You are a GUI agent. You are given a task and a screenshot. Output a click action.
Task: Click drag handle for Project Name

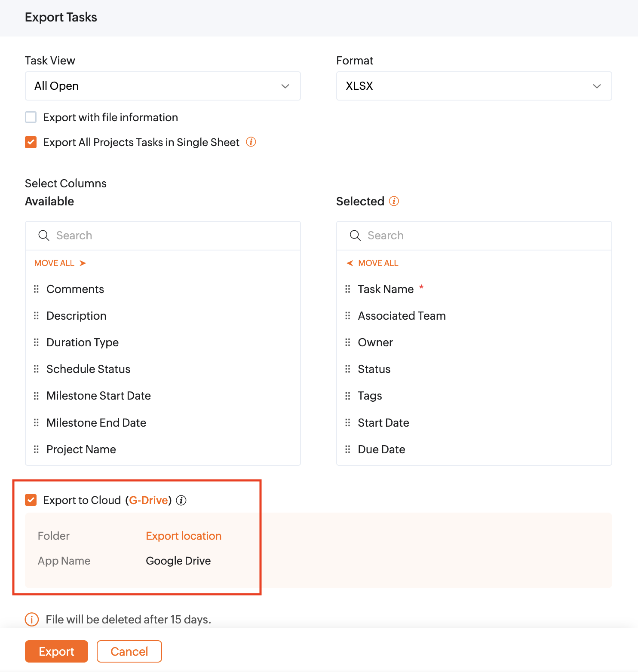[37, 449]
